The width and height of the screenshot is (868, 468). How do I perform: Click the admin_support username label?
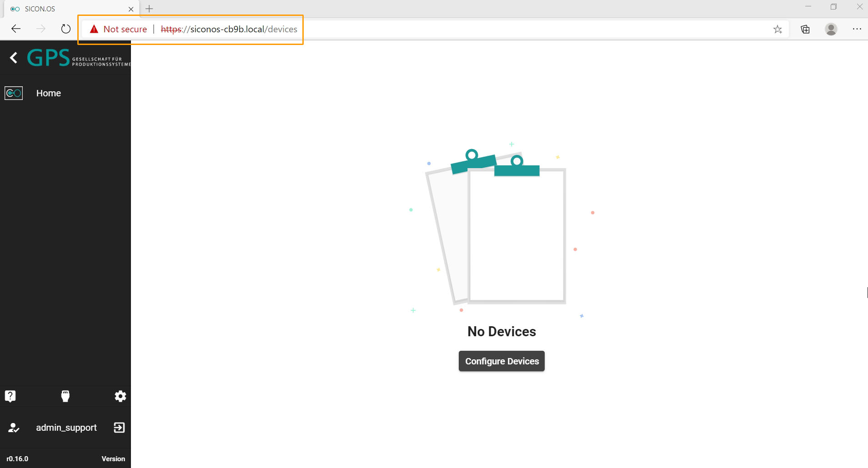click(66, 428)
